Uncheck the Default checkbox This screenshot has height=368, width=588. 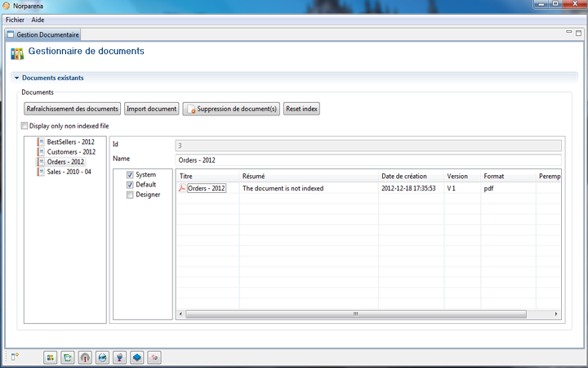coord(130,185)
